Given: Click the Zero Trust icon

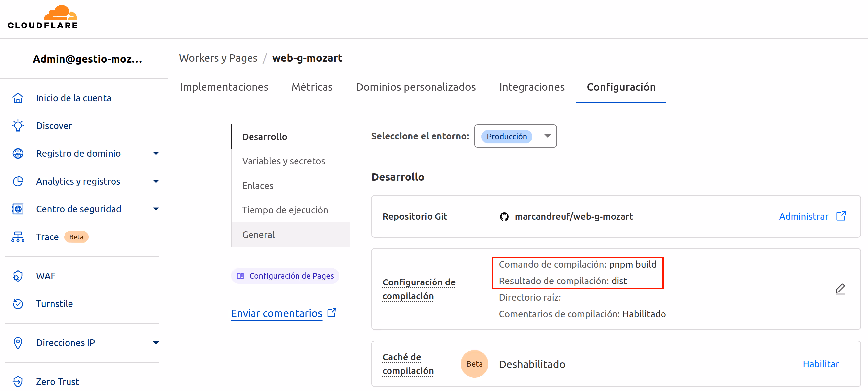Looking at the screenshot, I should coord(18,381).
